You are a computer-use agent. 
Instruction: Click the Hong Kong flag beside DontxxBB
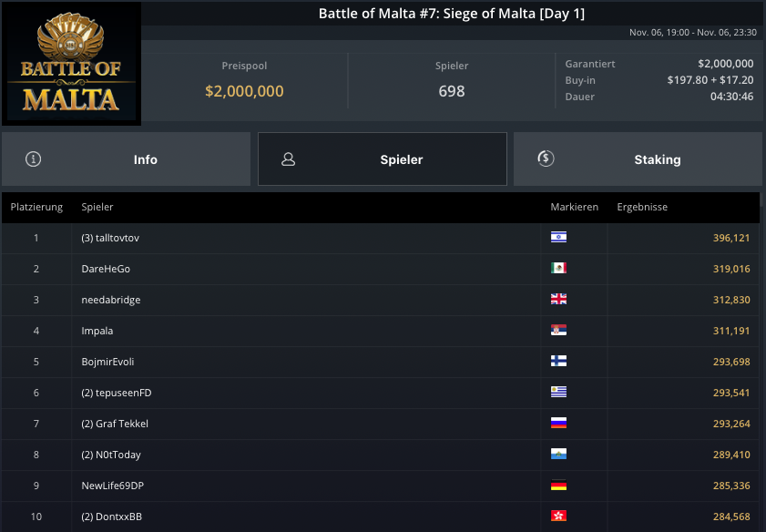tap(558, 517)
